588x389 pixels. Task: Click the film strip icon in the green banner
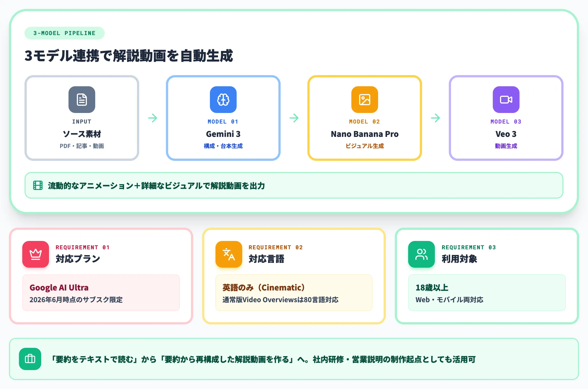tap(38, 185)
